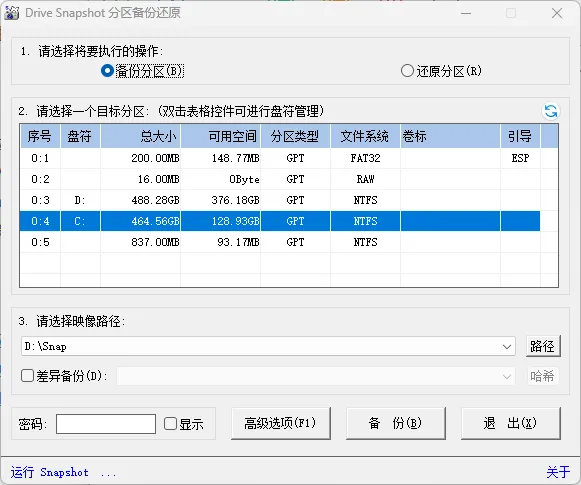Enable the 差异备份(D) checkbox
The width and height of the screenshot is (581, 485).
coord(27,376)
